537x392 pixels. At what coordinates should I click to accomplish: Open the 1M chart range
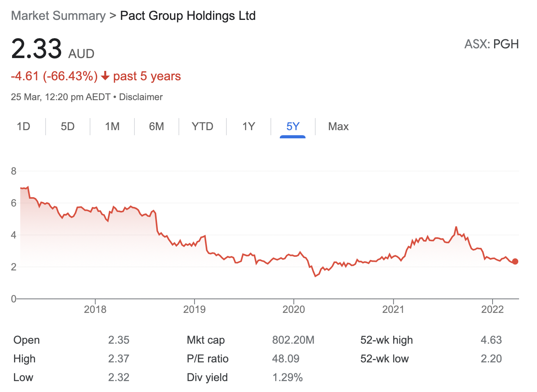click(x=112, y=127)
